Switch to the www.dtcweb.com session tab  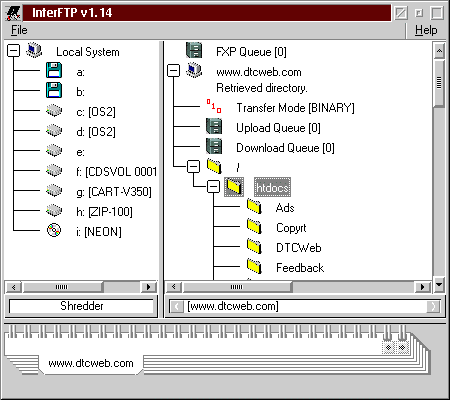tap(91, 363)
